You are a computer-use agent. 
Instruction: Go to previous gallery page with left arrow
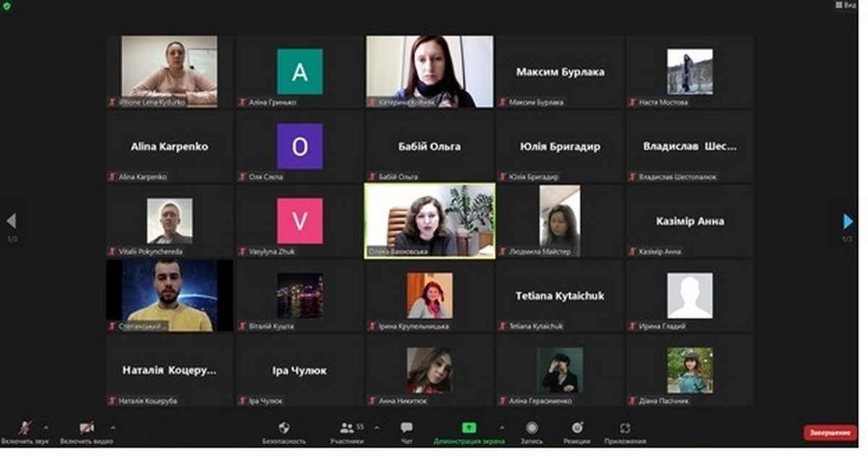coord(11,221)
